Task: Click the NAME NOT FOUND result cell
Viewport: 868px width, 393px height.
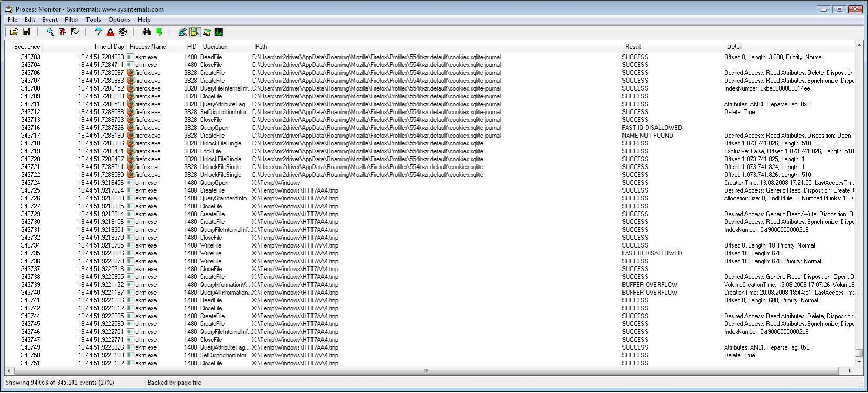Action: pos(647,136)
